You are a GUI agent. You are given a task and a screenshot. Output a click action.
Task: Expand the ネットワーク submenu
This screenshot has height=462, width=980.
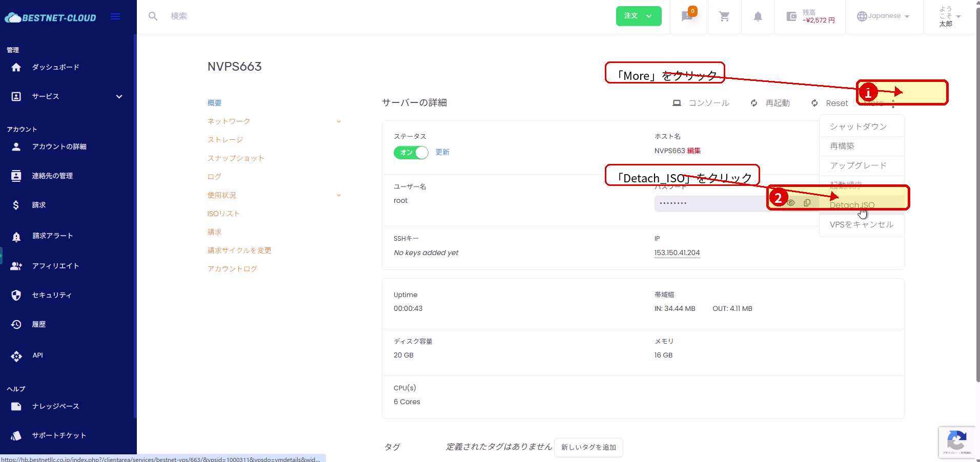[x=338, y=121]
